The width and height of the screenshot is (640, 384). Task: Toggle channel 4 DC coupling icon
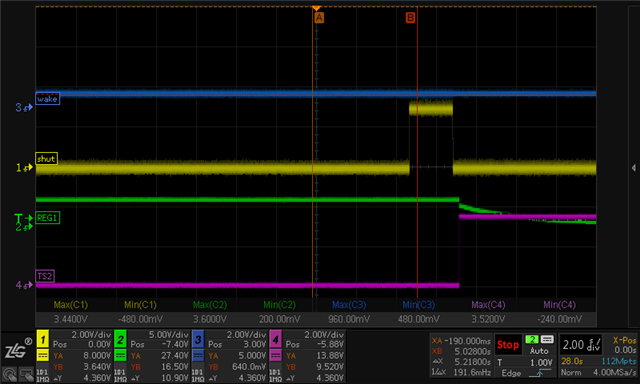click(x=275, y=355)
